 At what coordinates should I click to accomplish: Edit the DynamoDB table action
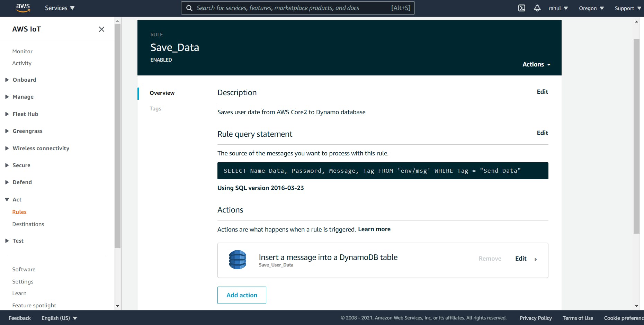pyautogui.click(x=521, y=259)
